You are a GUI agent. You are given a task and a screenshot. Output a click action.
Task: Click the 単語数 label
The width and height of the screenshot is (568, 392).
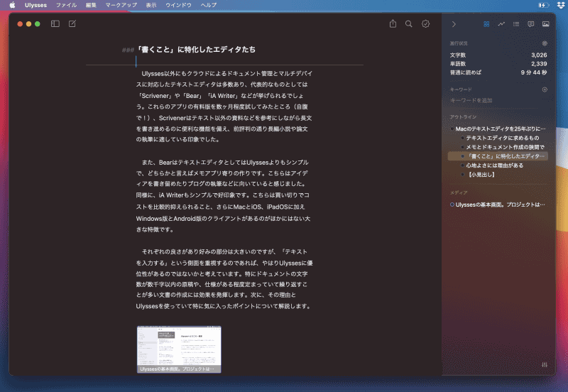pyautogui.click(x=458, y=64)
